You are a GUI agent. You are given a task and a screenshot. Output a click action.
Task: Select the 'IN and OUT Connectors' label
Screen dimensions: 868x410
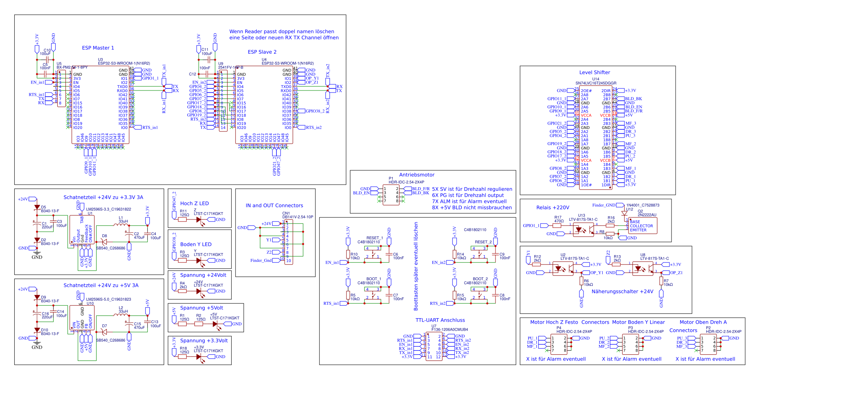click(x=274, y=206)
